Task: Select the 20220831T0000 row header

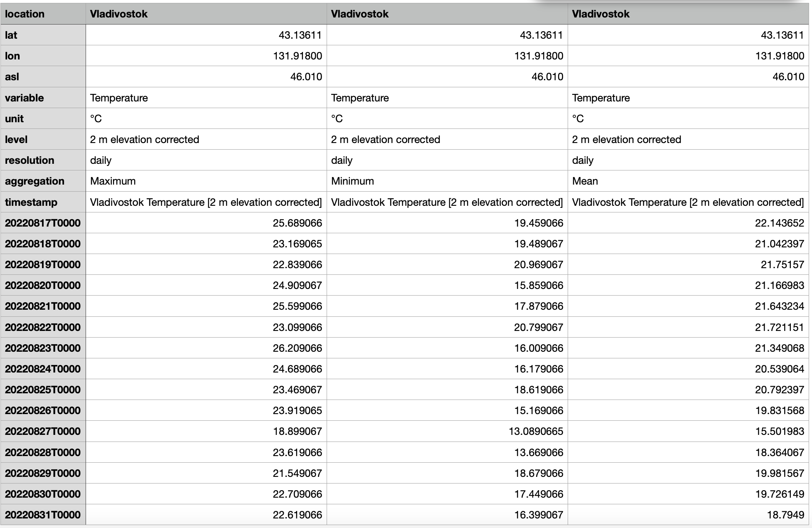Action: 43,515
